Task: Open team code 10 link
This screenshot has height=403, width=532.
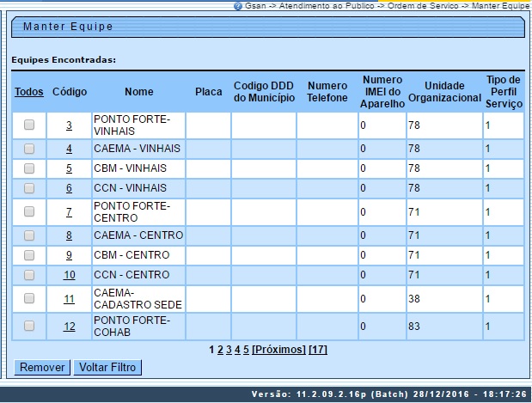Action: click(x=70, y=275)
